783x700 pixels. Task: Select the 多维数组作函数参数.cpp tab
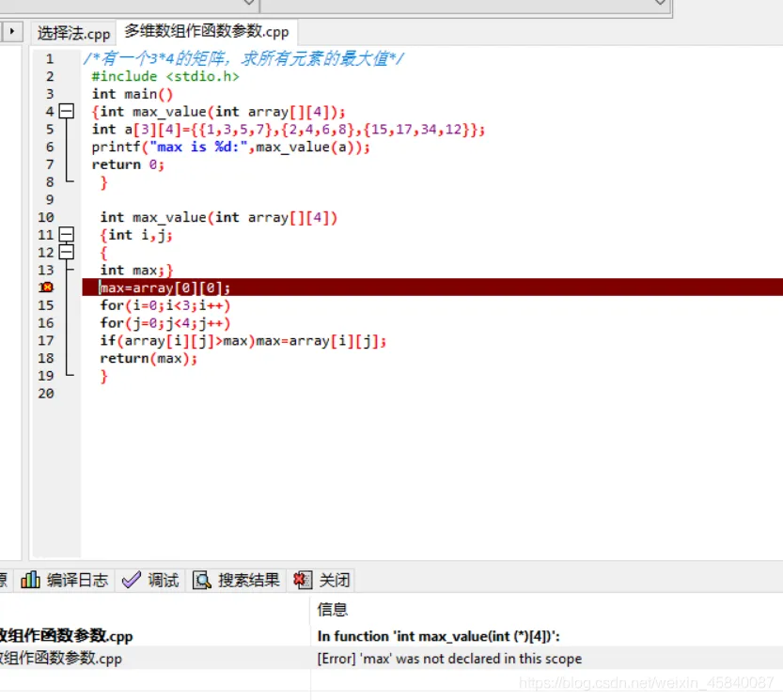[x=206, y=31]
